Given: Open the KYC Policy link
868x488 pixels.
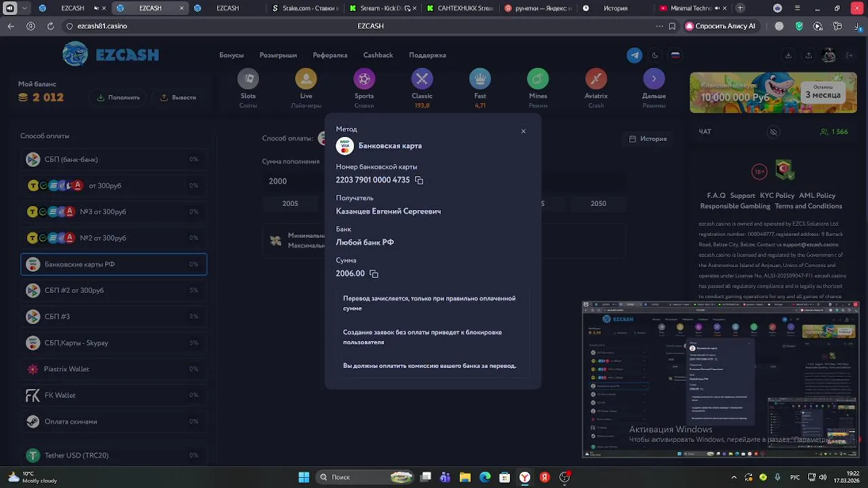Looking at the screenshot, I should [777, 196].
